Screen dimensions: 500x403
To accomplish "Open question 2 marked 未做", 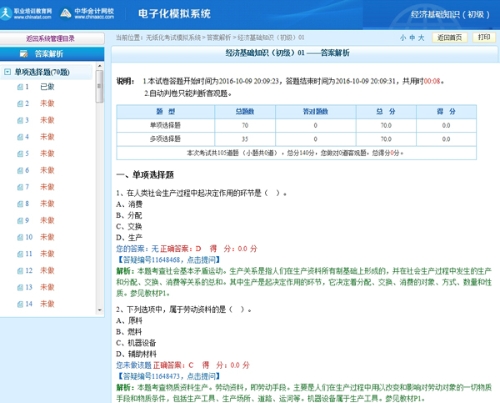I will [x=47, y=104].
